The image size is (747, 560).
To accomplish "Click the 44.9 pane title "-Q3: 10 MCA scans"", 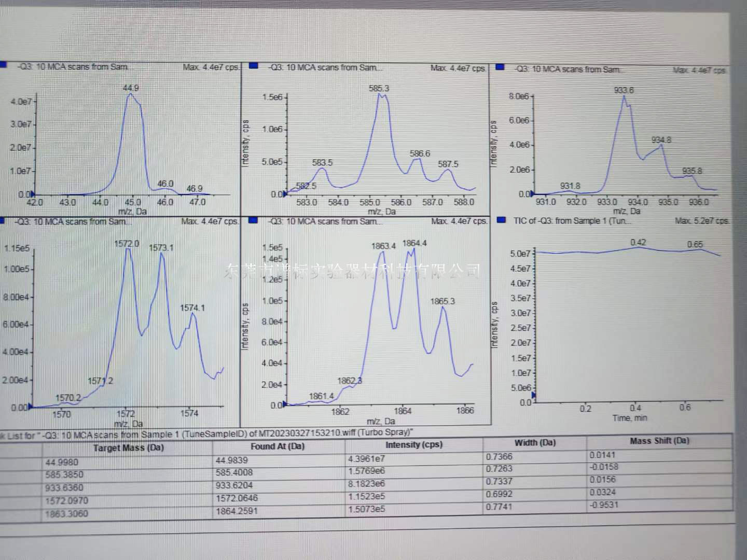I will coord(73,67).
